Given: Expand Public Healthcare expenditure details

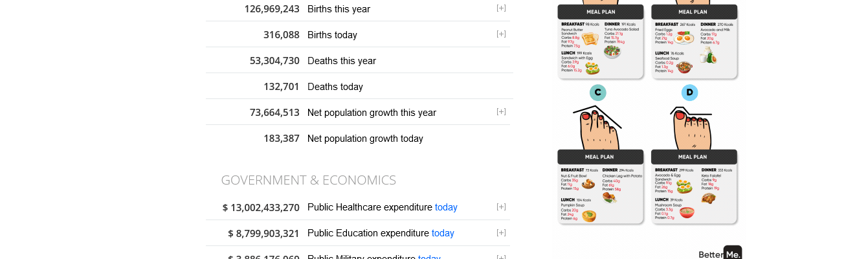Looking at the screenshot, I should 501,207.
